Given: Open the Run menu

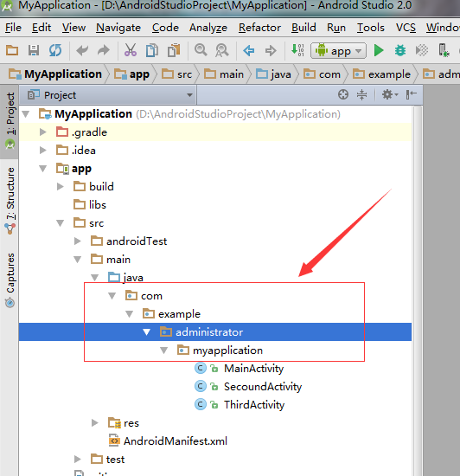Looking at the screenshot, I should (x=336, y=28).
